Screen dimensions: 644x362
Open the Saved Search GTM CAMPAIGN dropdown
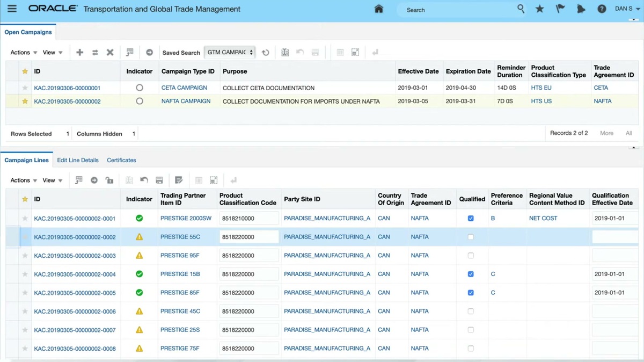tap(230, 52)
